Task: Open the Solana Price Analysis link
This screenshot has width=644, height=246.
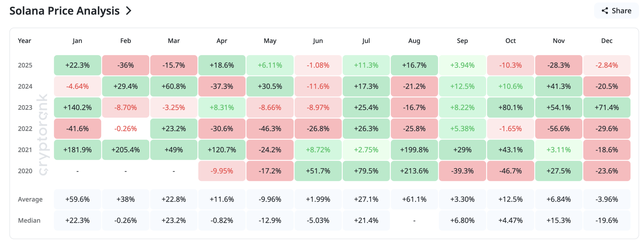Action: (x=64, y=10)
